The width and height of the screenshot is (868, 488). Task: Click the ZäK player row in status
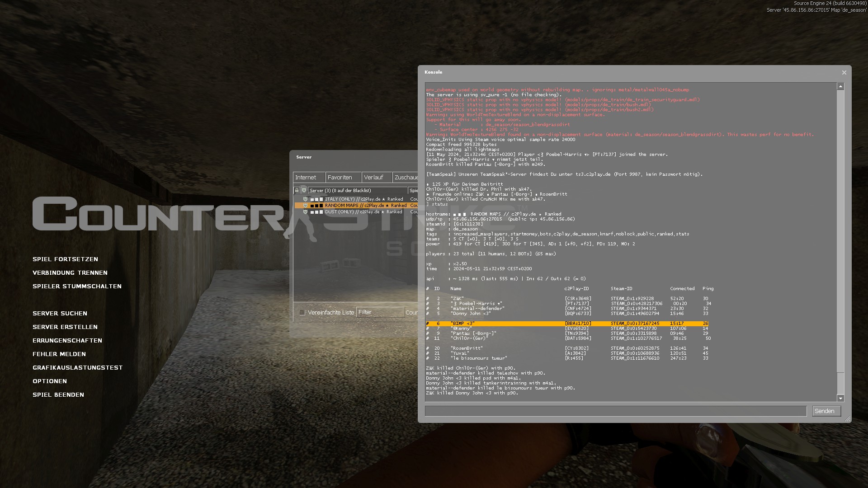pos(567,299)
